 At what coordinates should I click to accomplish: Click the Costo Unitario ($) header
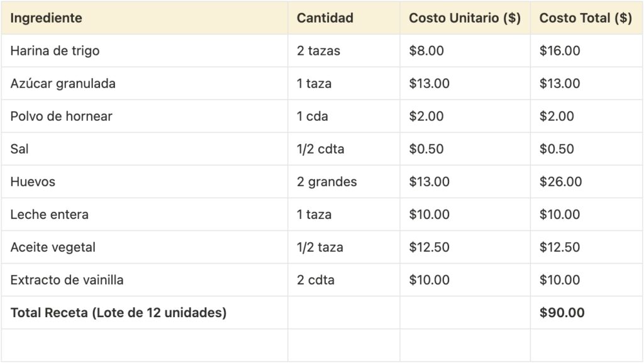pyautogui.click(x=464, y=18)
